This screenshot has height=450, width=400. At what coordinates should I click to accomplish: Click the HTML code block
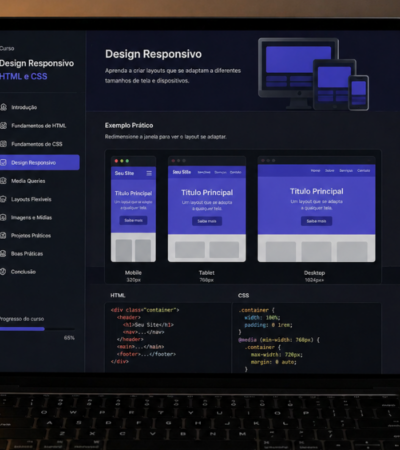pos(168,337)
